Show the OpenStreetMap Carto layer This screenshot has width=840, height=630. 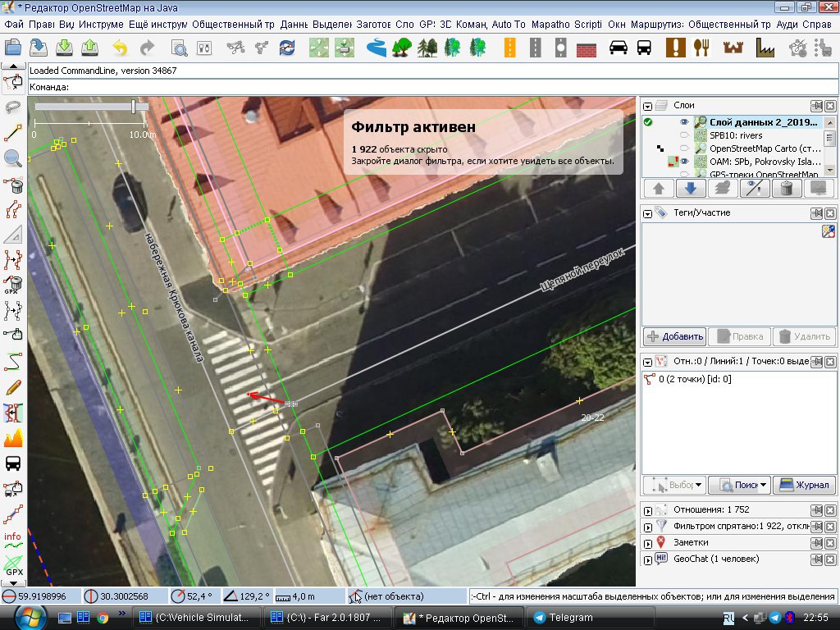[684, 148]
